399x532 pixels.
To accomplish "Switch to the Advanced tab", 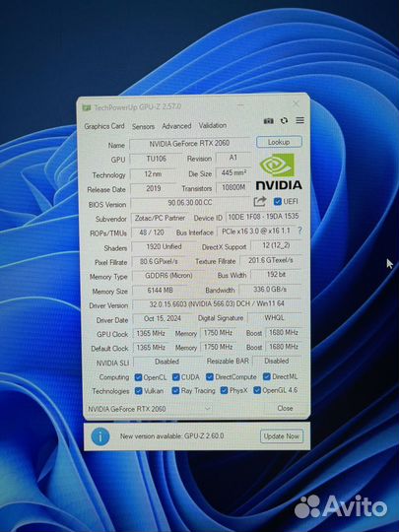I will click(x=176, y=126).
